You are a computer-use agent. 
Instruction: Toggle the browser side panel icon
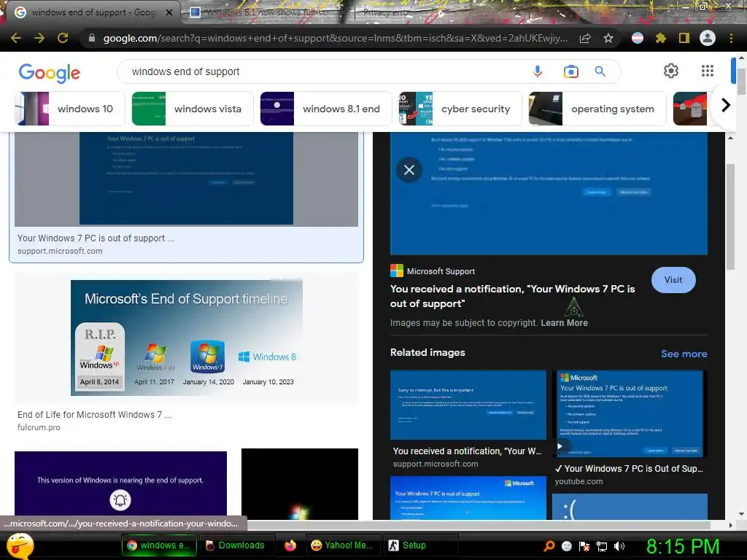[684, 38]
